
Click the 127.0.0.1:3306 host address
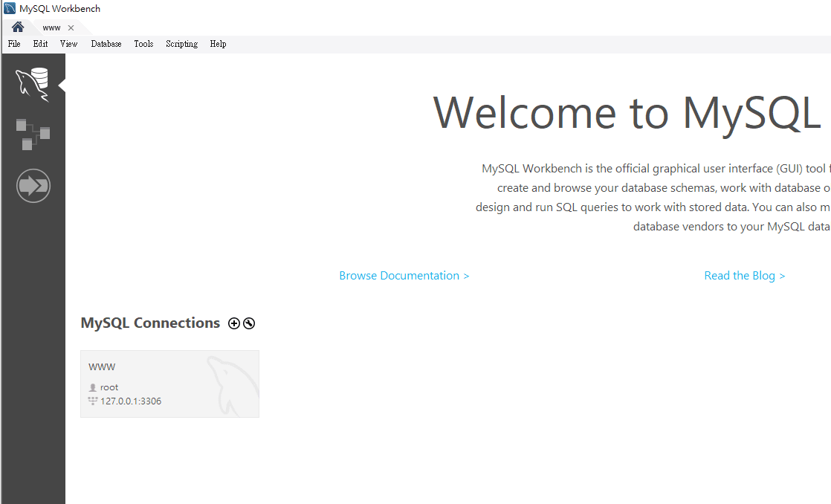pyautogui.click(x=131, y=401)
